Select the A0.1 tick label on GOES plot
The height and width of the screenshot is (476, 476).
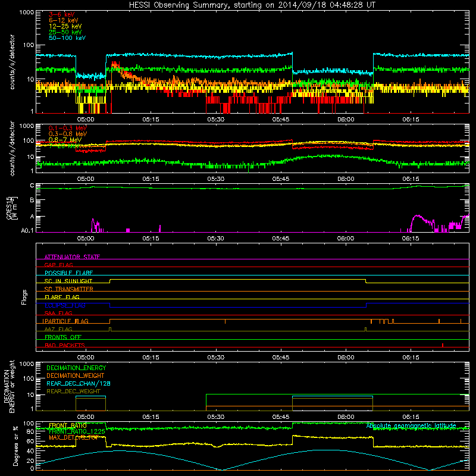pyautogui.click(x=27, y=231)
